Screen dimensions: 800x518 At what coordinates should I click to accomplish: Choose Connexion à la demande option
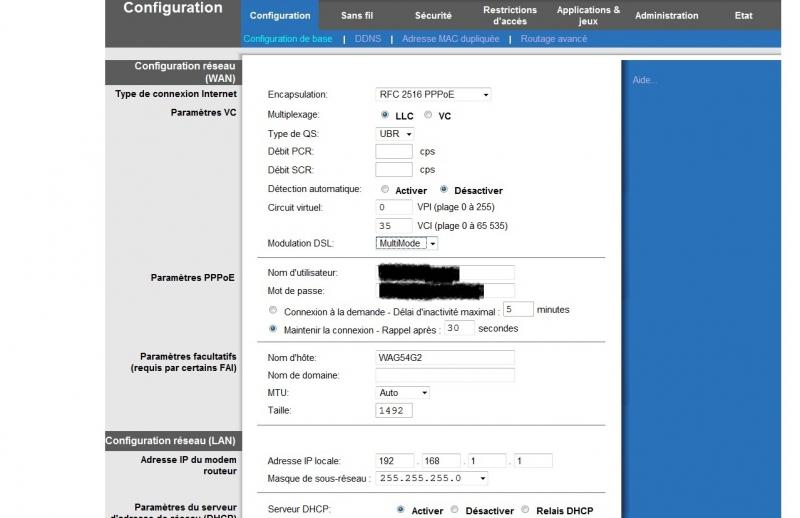point(273,310)
